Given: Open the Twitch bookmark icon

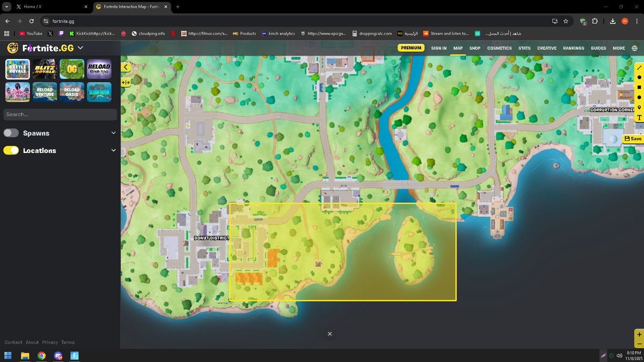Looking at the screenshot, I should [61, 33].
